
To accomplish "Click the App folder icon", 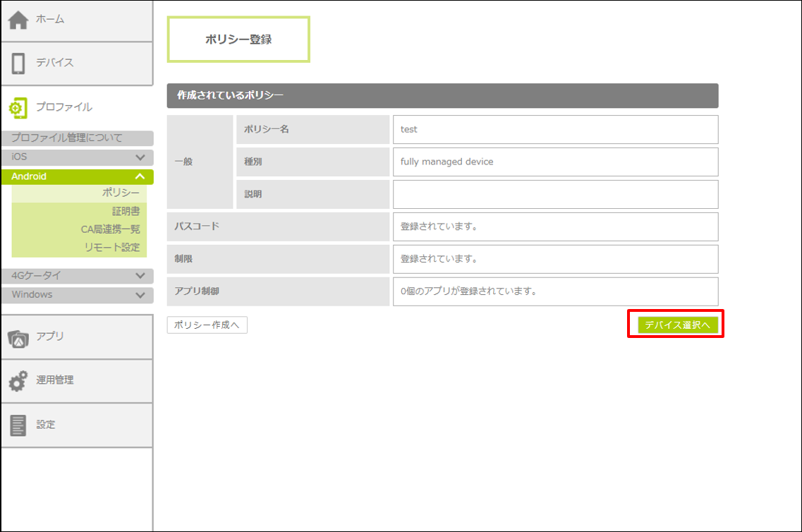I will coord(18,337).
